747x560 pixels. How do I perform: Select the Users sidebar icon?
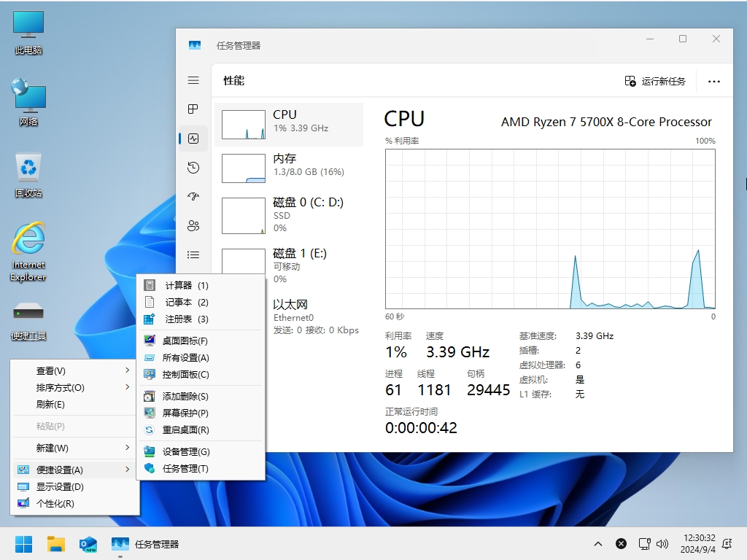193,225
